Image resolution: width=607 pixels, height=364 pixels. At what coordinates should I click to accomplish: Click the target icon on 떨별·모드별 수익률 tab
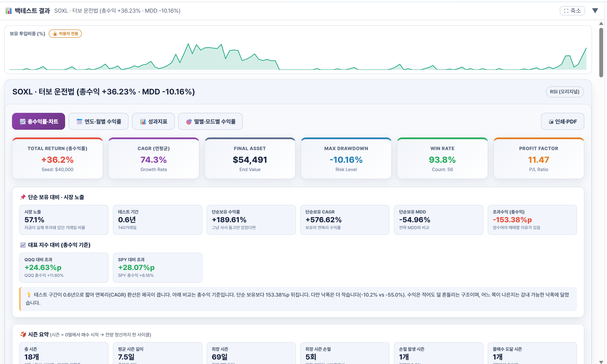(189, 122)
